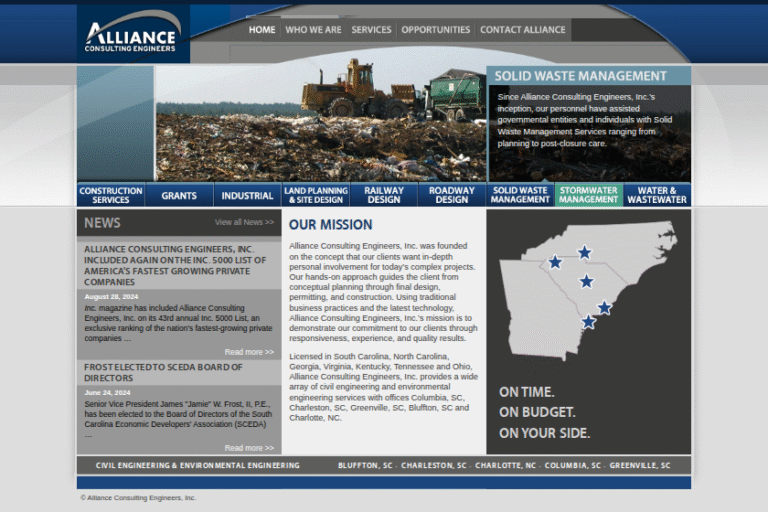Click the Alliance Consulting Engineers logo
This screenshot has height=512, width=768.
pyautogui.click(x=132, y=35)
